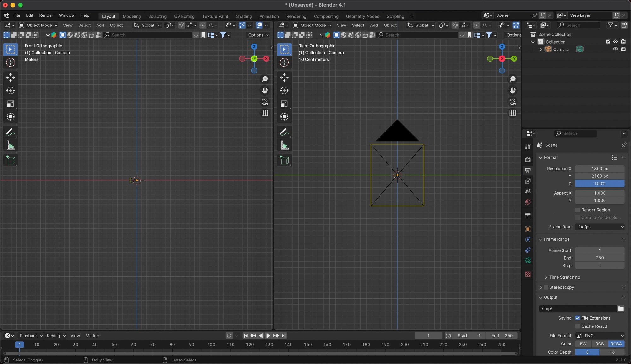
Task: Select the Move tool in right viewport
Action: click(284, 77)
